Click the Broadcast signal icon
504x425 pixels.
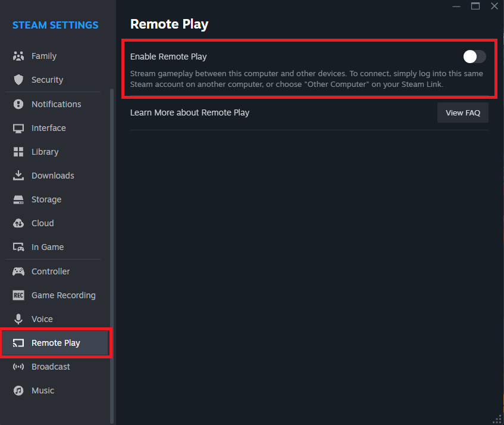click(x=18, y=367)
